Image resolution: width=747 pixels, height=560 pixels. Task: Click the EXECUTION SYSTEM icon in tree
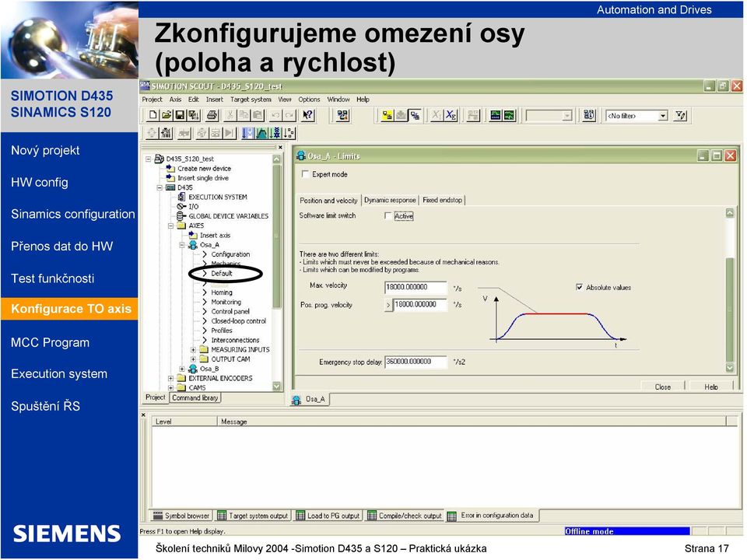[x=181, y=197]
